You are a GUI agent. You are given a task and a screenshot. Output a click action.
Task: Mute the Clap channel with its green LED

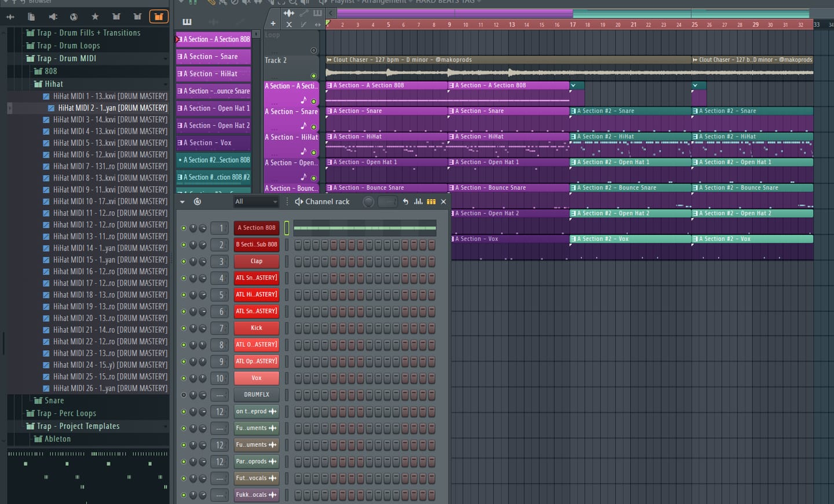pyautogui.click(x=184, y=262)
